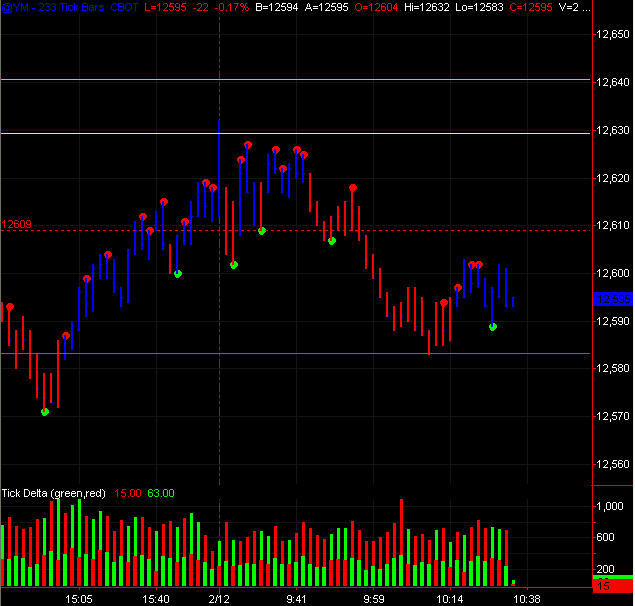Click the '600' volume axis label
The width and height of the screenshot is (635, 606).
tap(605, 537)
